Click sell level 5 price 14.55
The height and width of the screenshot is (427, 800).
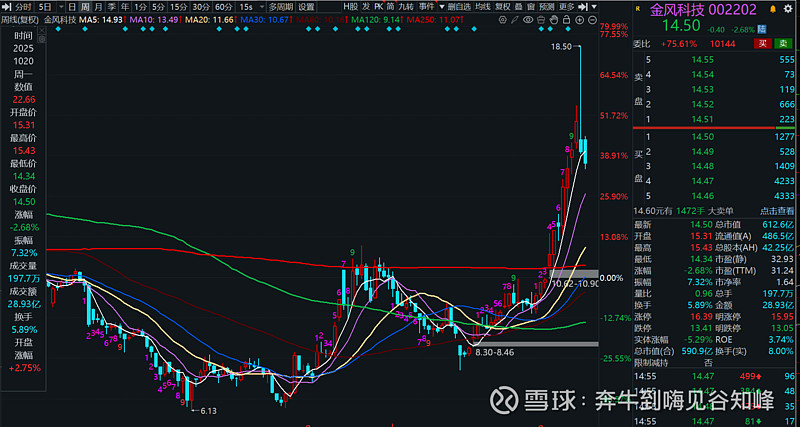(x=701, y=60)
